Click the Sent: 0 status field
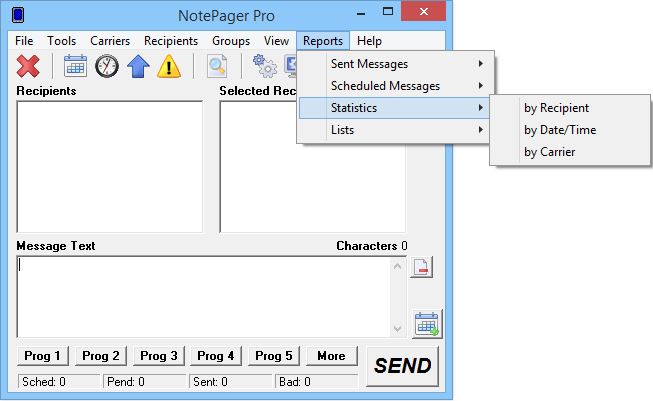Screen dimensions: 653x401 pos(230,382)
